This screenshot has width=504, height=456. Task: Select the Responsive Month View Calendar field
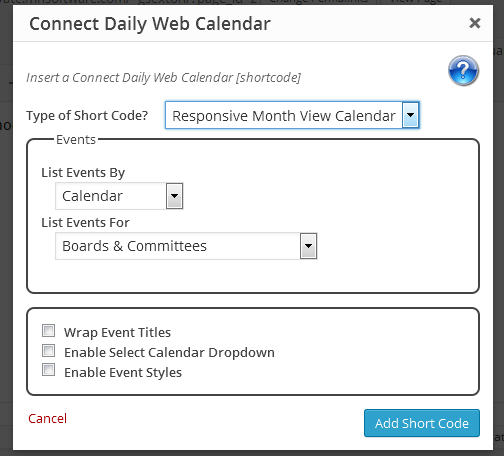[292, 115]
